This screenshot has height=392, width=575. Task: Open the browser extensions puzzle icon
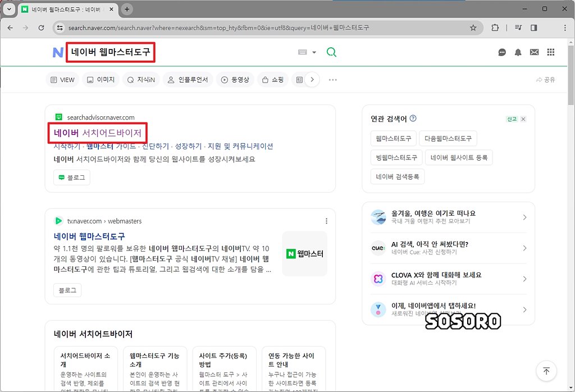[495, 28]
